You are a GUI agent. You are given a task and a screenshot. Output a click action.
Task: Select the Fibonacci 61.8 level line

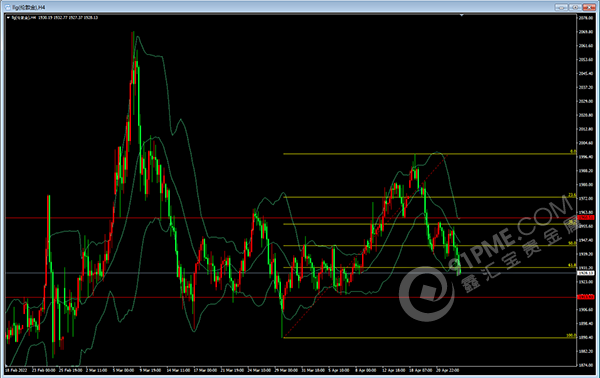tap(429, 267)
